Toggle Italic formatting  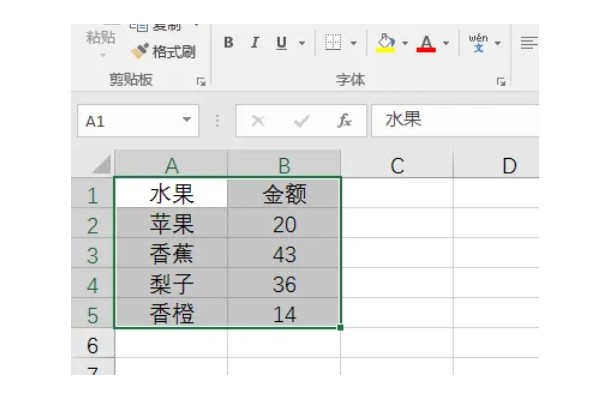click(254, 42)
